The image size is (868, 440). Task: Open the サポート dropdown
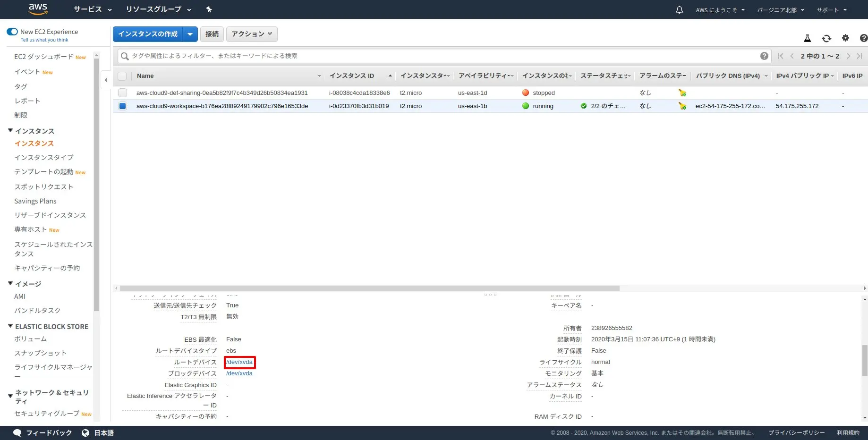click(832, 10)
